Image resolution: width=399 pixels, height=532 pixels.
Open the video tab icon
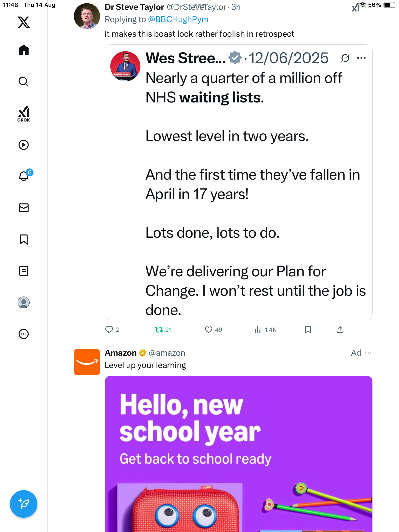click(x=24, y=145)
